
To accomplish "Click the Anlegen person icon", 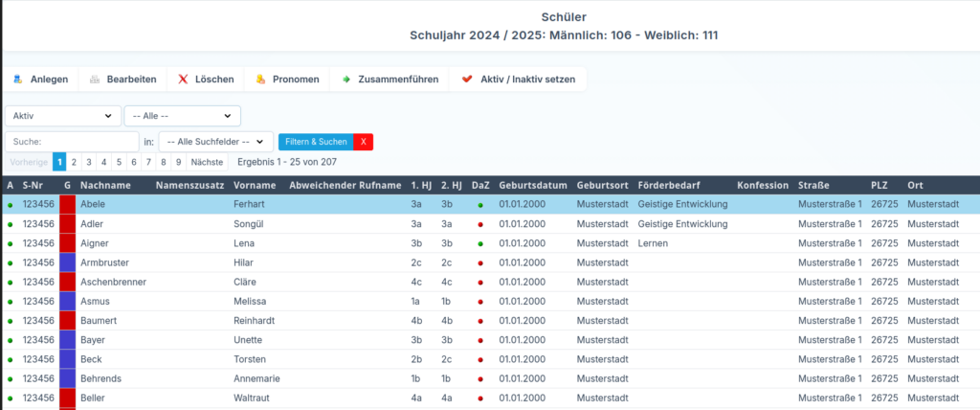I will [18, 80].
